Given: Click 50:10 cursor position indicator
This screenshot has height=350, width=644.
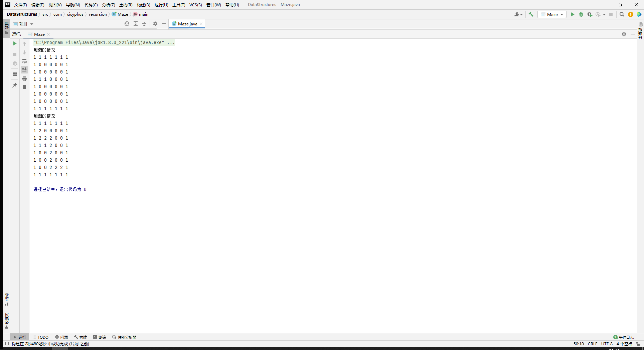Looking at the screenshot, I should point(579,344).
